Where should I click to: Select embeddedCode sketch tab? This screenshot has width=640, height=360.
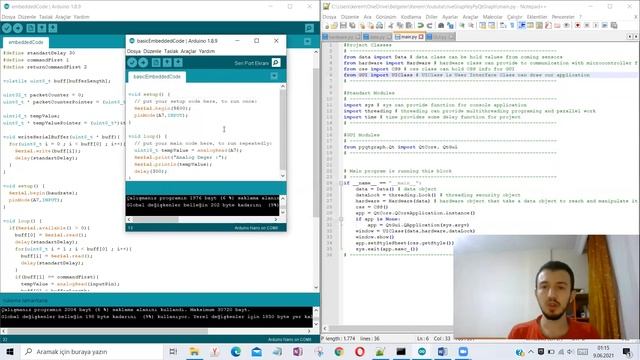point(26,42)
